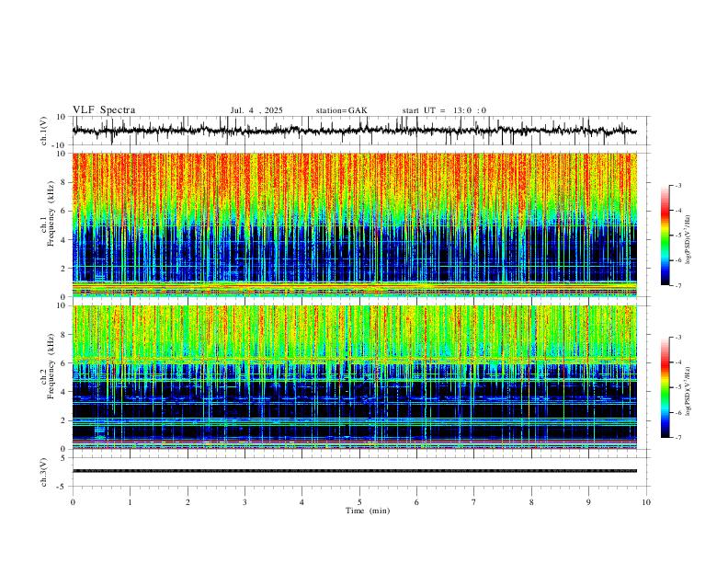
Task: Click the time axis tick label "2"
Action: [x=188, y=502]
